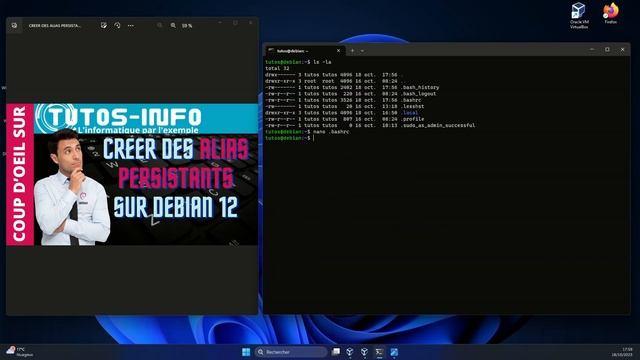Open the file explorer taskbar icon

(336, 352)
